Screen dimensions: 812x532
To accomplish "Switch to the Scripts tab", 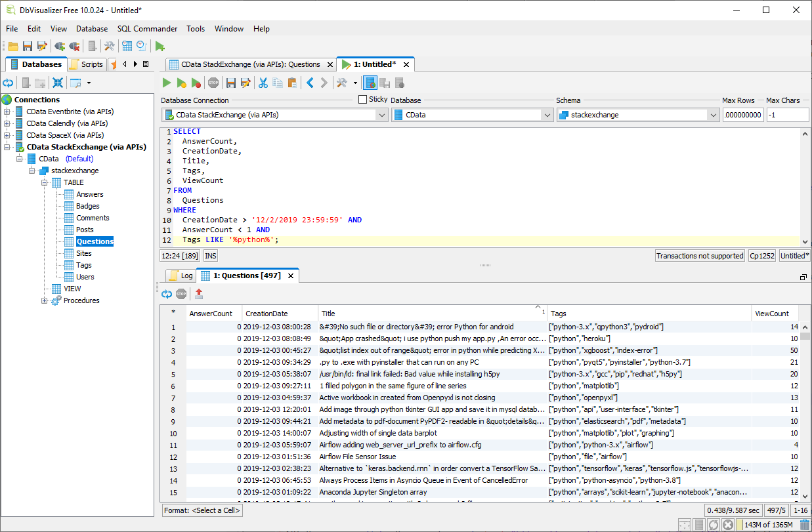I will click(x=86, y=64).
